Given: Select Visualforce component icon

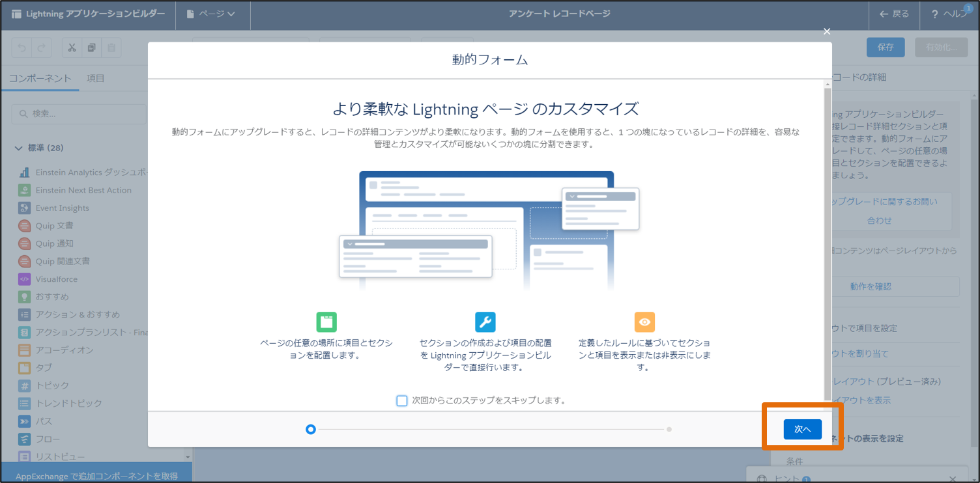Looking at the screenshot, I should pos(24,279).
